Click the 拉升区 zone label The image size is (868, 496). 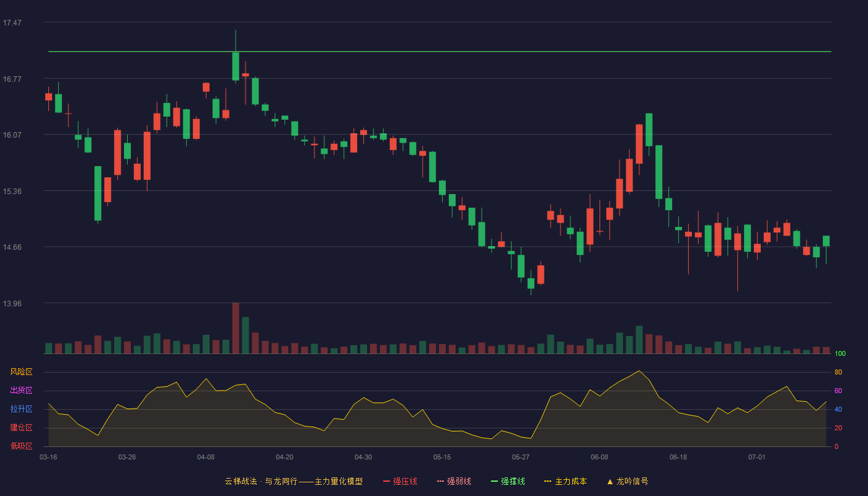(21, 409)
